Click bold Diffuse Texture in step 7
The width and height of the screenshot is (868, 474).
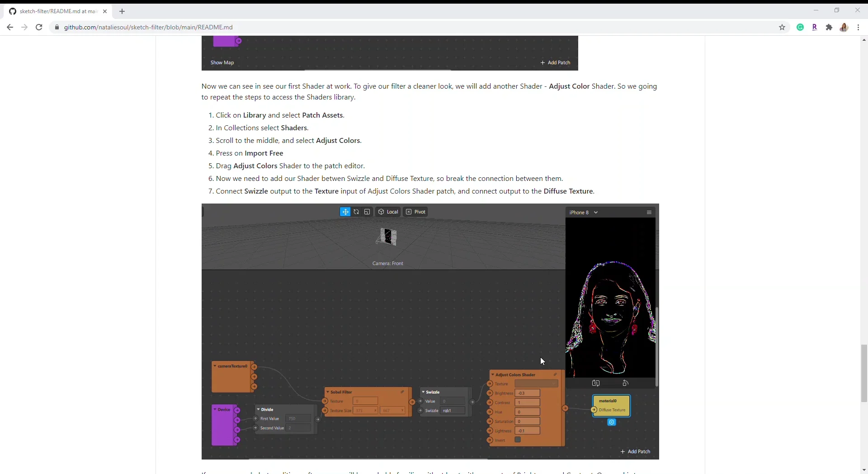pyautogui.click(x=568, y=191)
